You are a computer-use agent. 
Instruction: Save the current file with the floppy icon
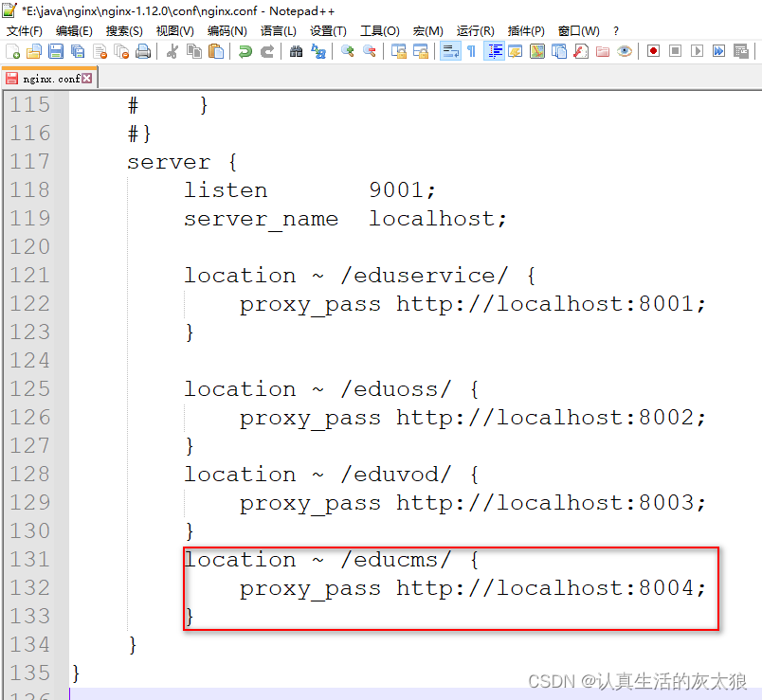click(56, 51)
